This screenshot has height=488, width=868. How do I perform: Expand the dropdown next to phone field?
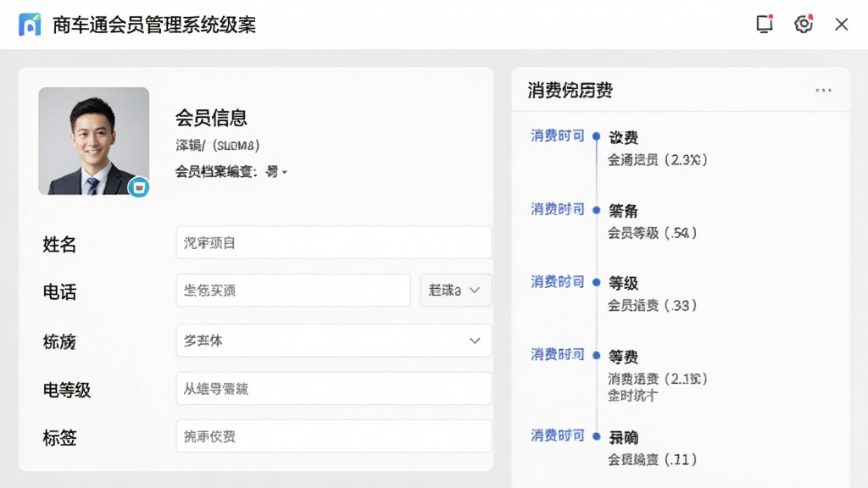click(455, 291)
